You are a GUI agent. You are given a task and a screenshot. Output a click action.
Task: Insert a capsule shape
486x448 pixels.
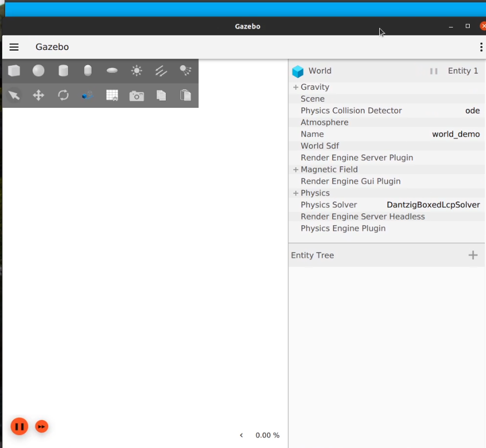click(88, 71)
